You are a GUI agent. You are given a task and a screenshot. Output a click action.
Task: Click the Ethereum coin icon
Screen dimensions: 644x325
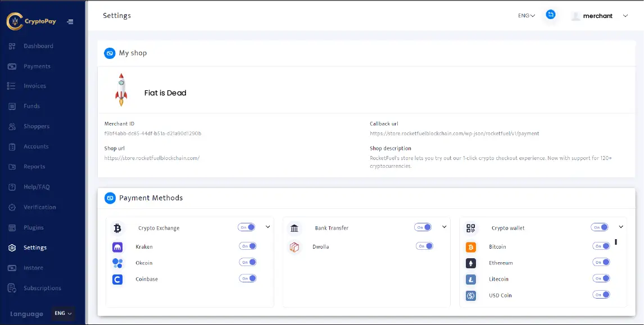471,262
